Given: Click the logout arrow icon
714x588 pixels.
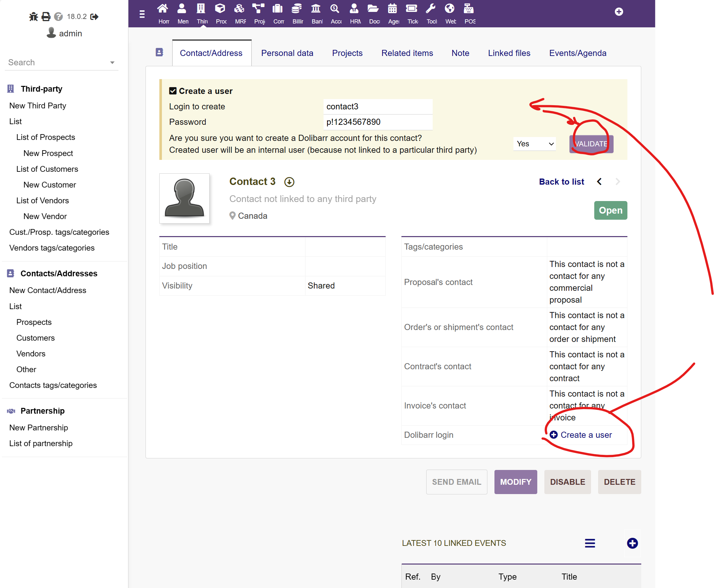Looking at the screenshot, I should [94, 17].
